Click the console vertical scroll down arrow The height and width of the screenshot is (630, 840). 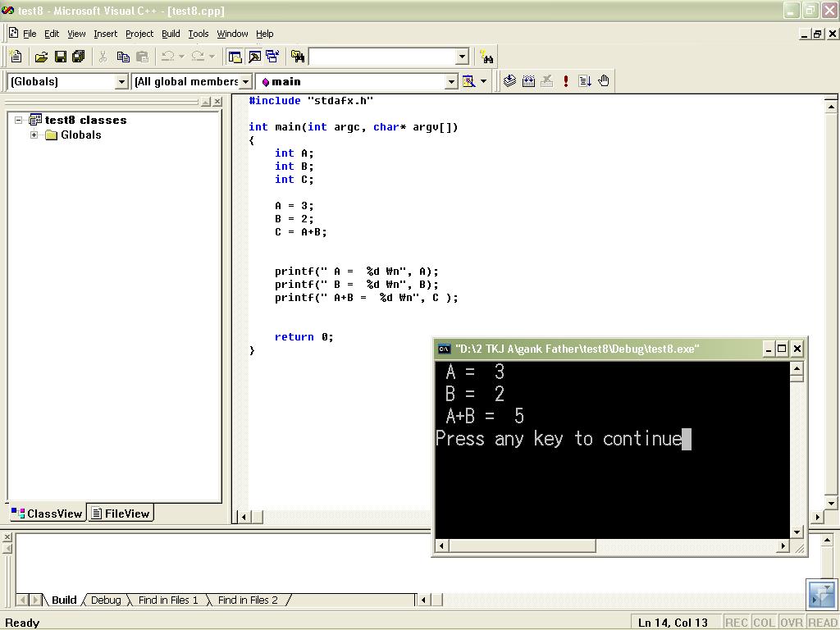(x=797, y=532)
